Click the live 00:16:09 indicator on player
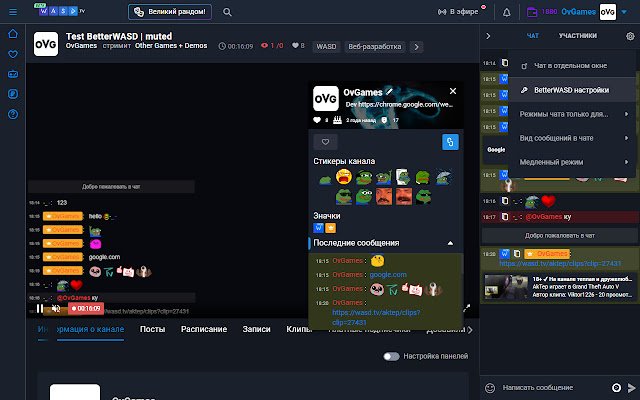Screen dimensions: 640x400 (86, 309)
